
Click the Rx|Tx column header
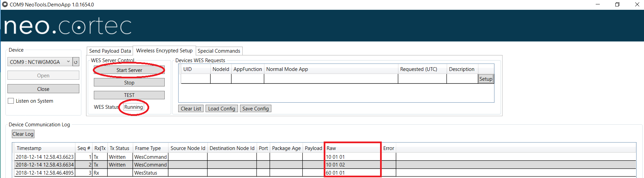pyautogui.click(x=100, y=148)
